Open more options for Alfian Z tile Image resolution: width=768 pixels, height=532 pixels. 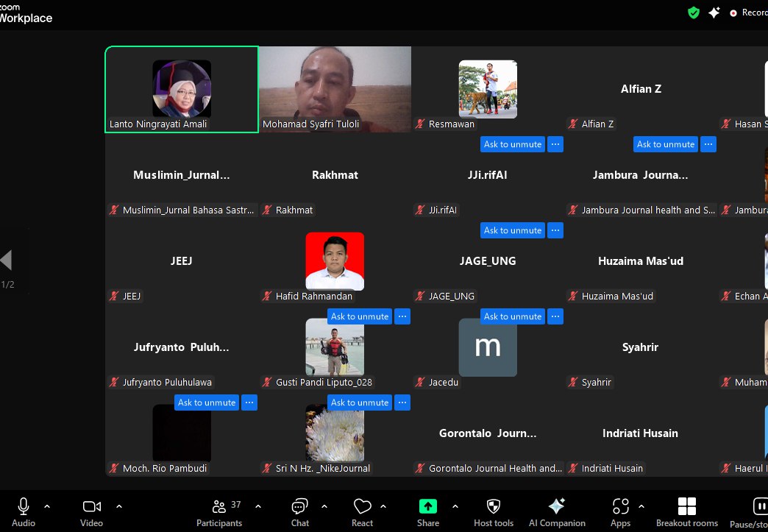pos(708,144)
